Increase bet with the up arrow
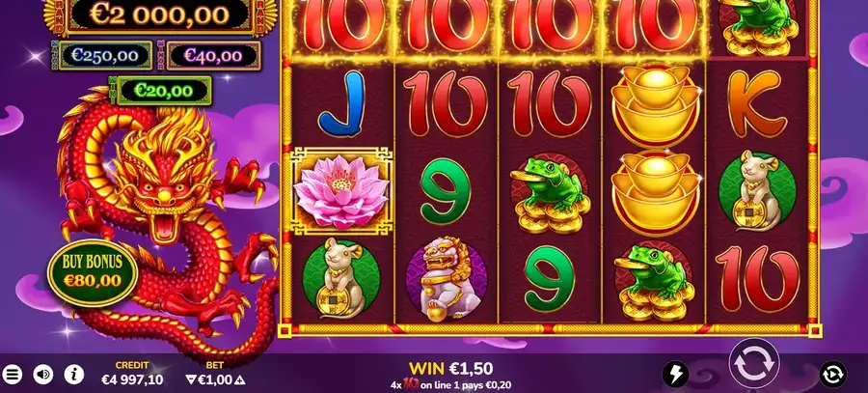 [x=240, y=379]
